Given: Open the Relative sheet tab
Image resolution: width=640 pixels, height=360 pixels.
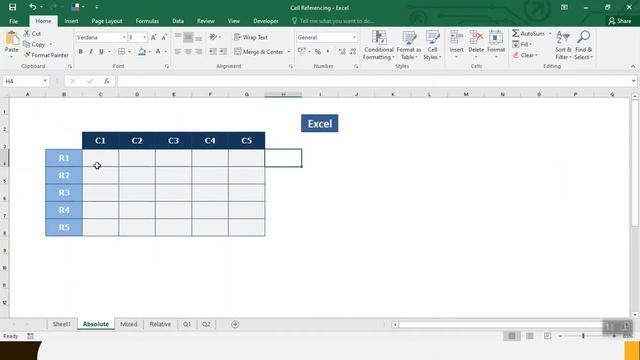Looking at the screenshot, I should tap(160, 324).
